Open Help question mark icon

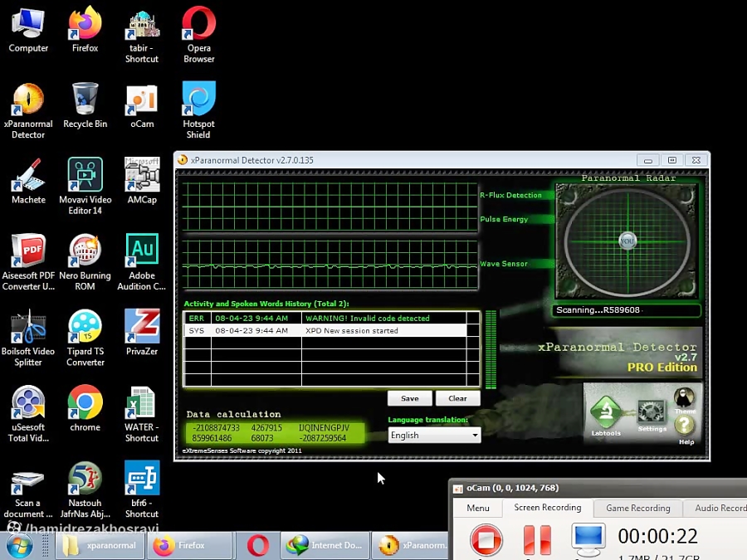(x=685, y=426)
